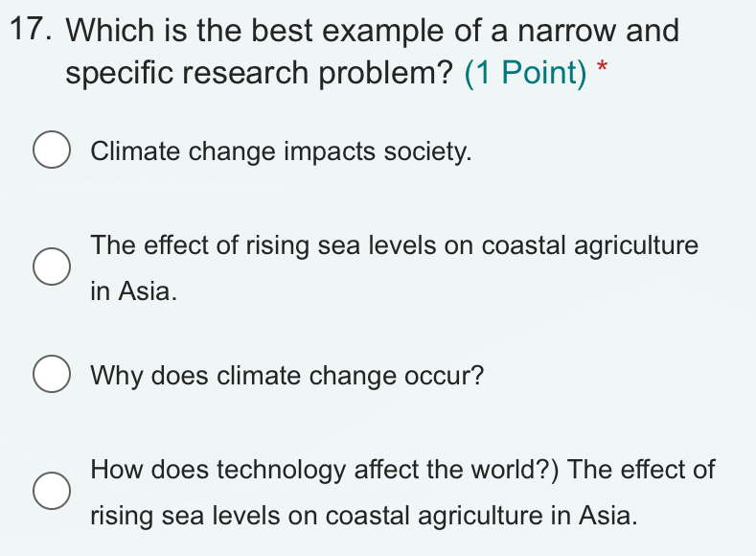
Task: Select the 'Why does climate change occur?' radio
Action: pos(52,374)
